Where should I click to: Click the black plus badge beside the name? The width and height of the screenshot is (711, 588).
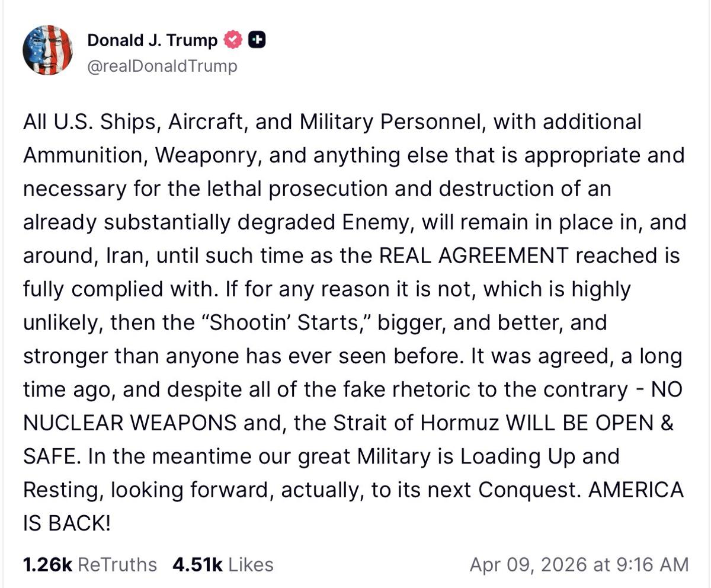tap(257, 40)
